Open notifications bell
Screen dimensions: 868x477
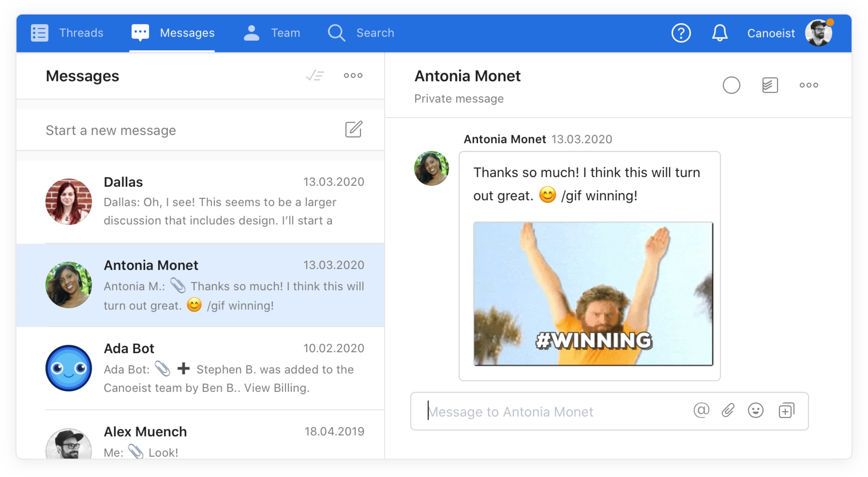coord(719,33)
